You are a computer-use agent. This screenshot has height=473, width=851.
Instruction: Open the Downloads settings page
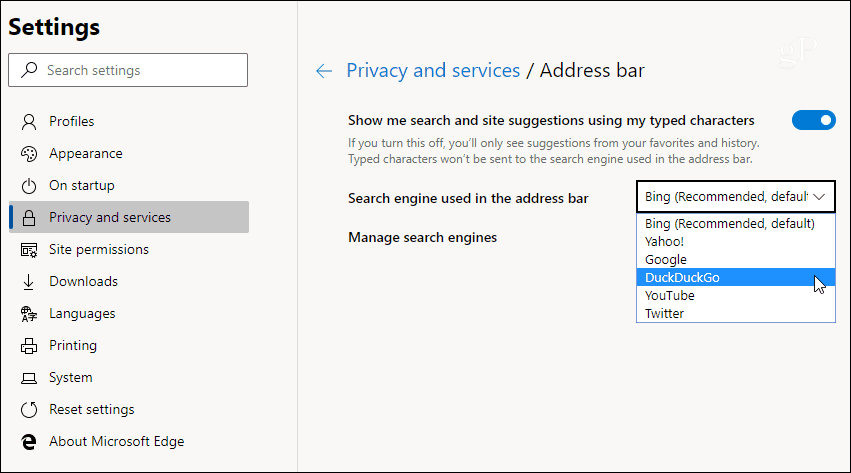pos(129,282)
